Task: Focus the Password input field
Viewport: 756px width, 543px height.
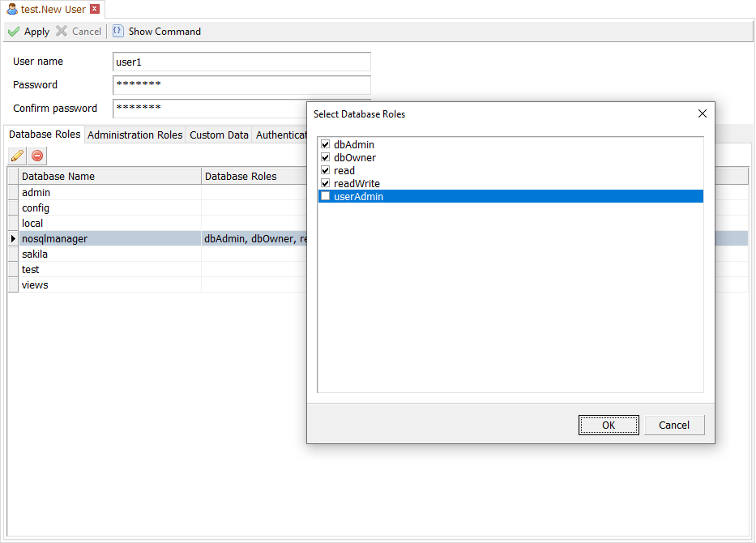Action: (241, 85)
